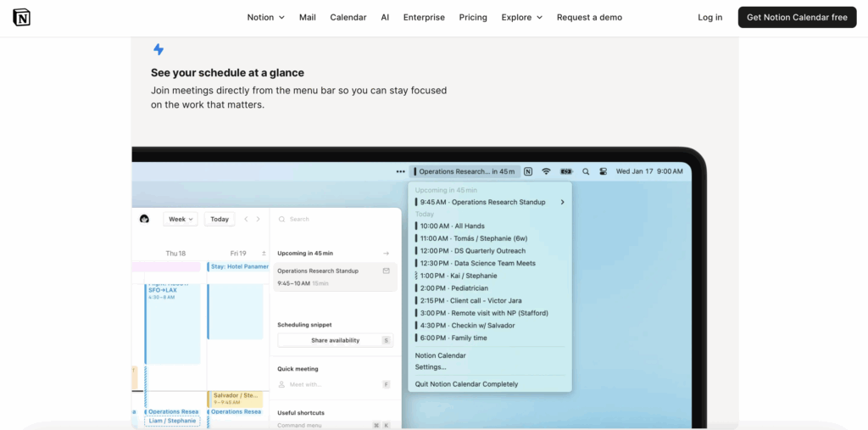Viewport: 868px width, 430px height.
Task: Select 10:00 AM All Hands entry
Action: [x=490, y=226]
